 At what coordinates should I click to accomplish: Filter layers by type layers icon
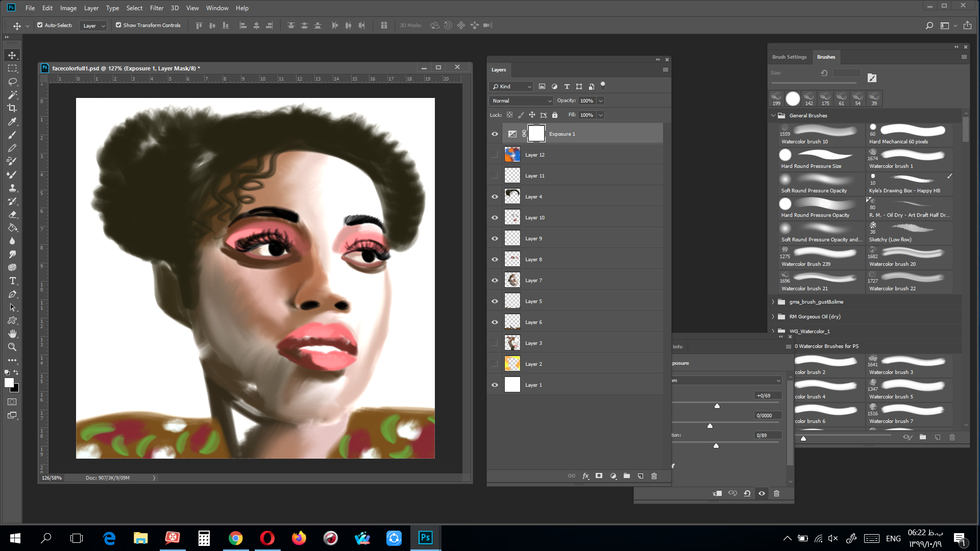(x=567, y=87)
